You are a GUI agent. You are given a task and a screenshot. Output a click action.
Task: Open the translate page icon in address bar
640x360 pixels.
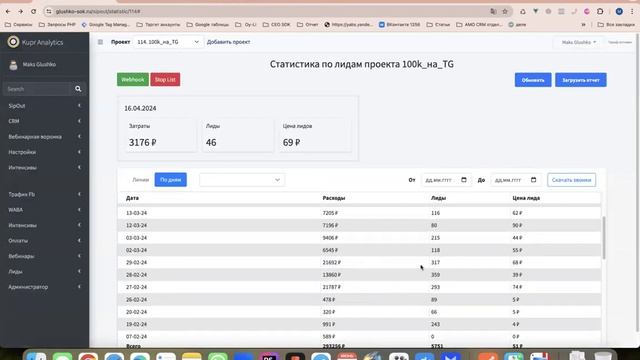click(493, 11)
